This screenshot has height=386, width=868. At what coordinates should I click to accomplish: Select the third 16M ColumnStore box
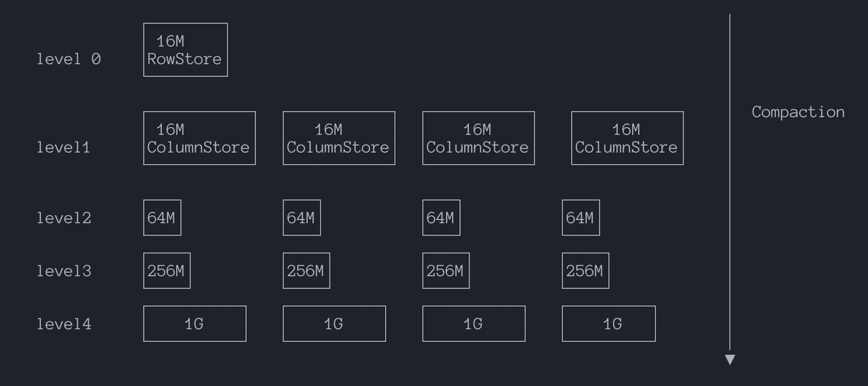(478, 138)
